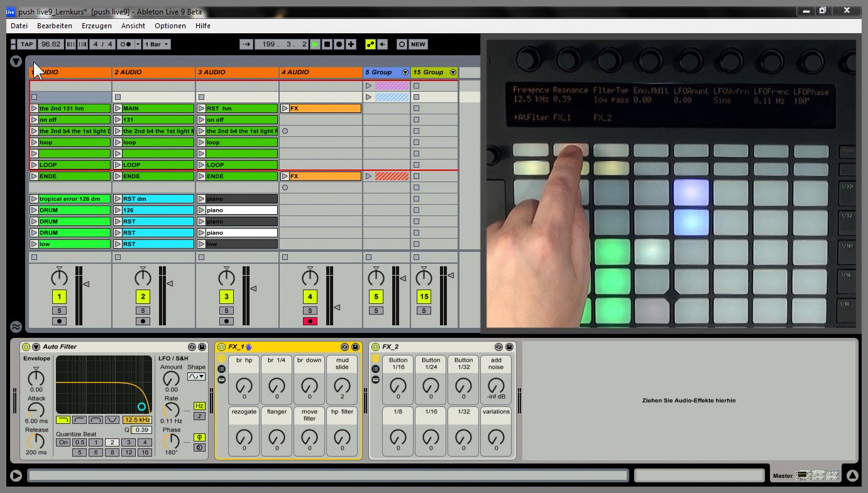Image resolution: width=868 pixels, height=493 pixels.
Task: Collapse Auto Filter with its triangle button
Action: pos(36,347)
